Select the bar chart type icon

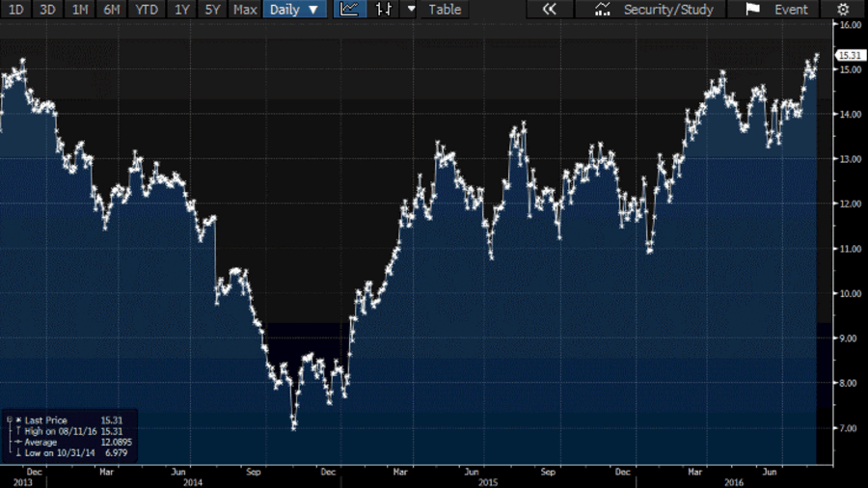pos(383,10)
